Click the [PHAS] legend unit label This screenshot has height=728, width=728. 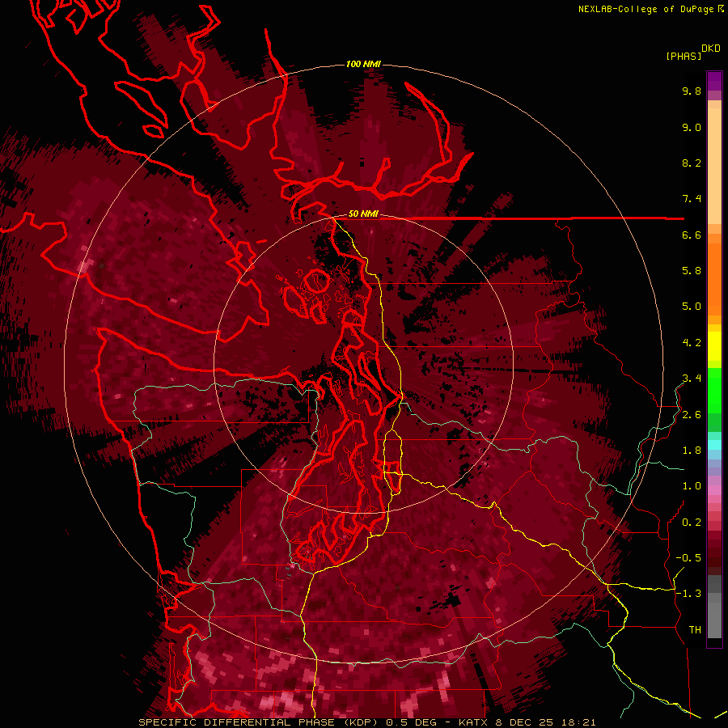pos(684,56)
